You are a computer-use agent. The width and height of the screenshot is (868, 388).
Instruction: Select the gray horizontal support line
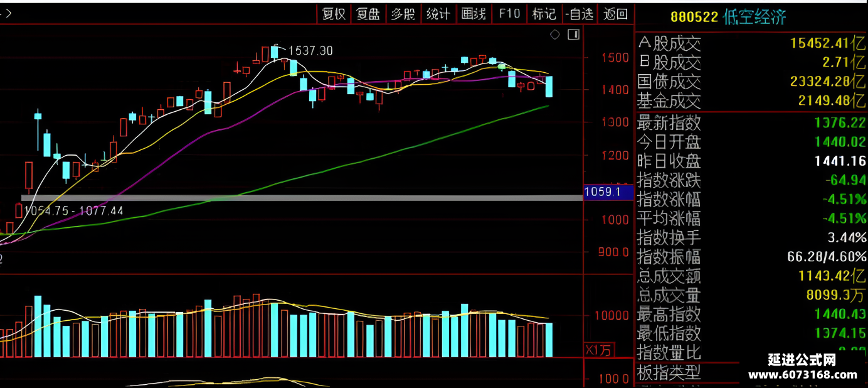(x=301, y=198)
